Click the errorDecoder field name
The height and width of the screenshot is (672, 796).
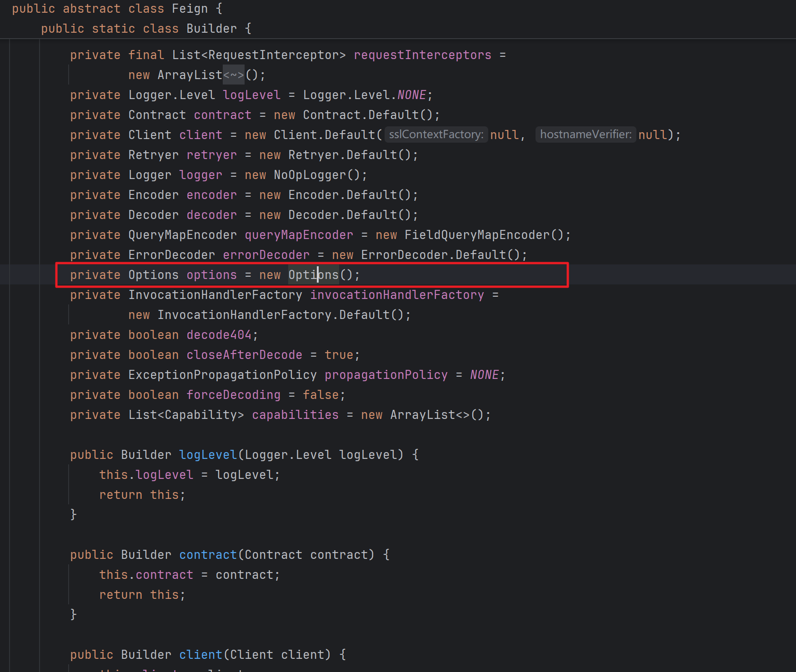coord(266,255)
